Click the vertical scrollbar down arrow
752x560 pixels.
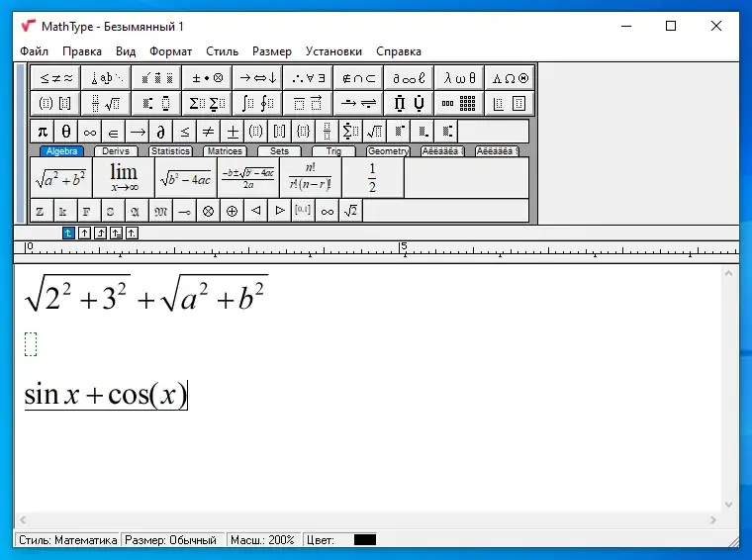[729, 505]
